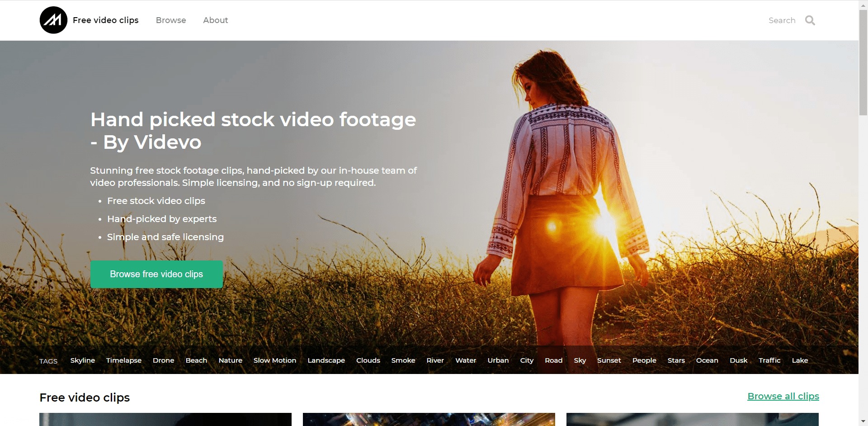The width and height of the screenshot is (868, 426).
Task: Click the 'Hand picked stock video footage' headline
Action: coord(253,131)
